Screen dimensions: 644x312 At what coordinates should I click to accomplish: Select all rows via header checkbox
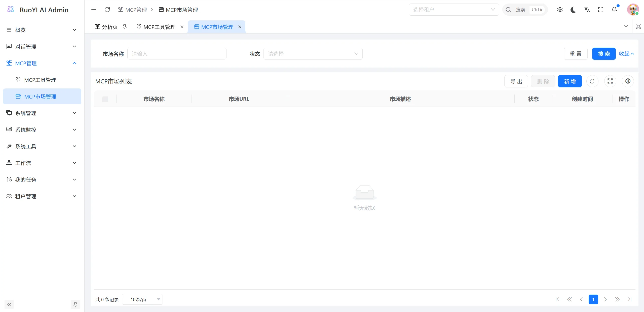[x=105, y=99]
